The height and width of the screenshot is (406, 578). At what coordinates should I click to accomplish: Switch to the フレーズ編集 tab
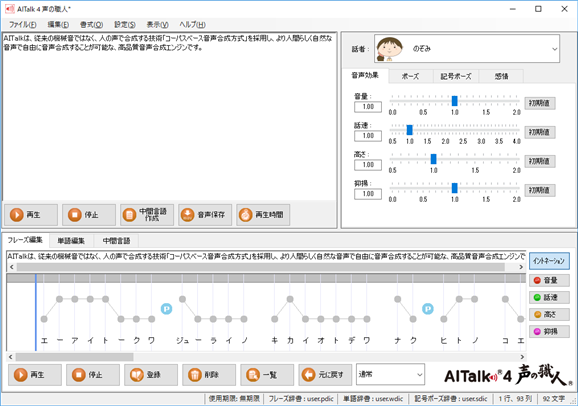25,240
